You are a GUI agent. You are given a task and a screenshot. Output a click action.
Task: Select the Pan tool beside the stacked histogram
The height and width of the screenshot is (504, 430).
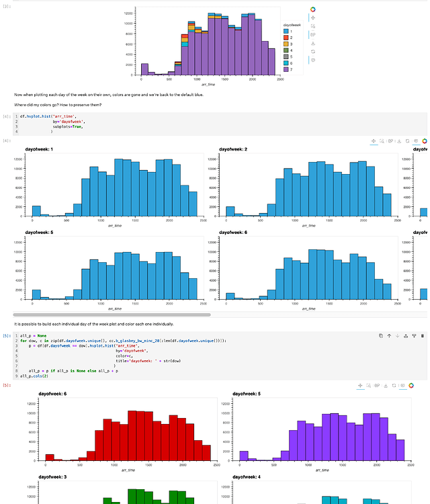313,17
